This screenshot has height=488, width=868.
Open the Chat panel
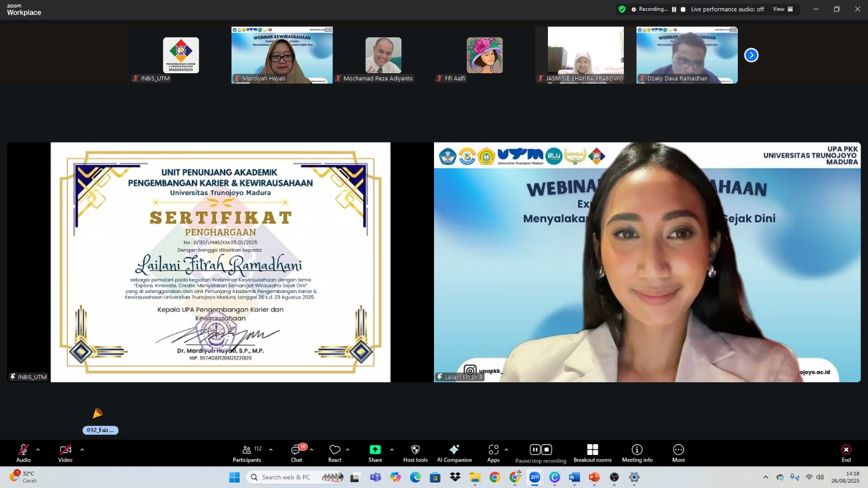[297, 453]
